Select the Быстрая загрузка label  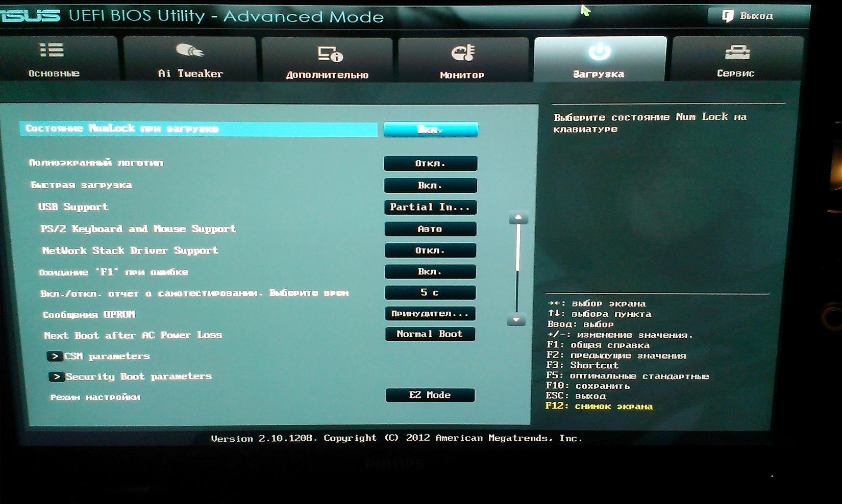point(82,185)
